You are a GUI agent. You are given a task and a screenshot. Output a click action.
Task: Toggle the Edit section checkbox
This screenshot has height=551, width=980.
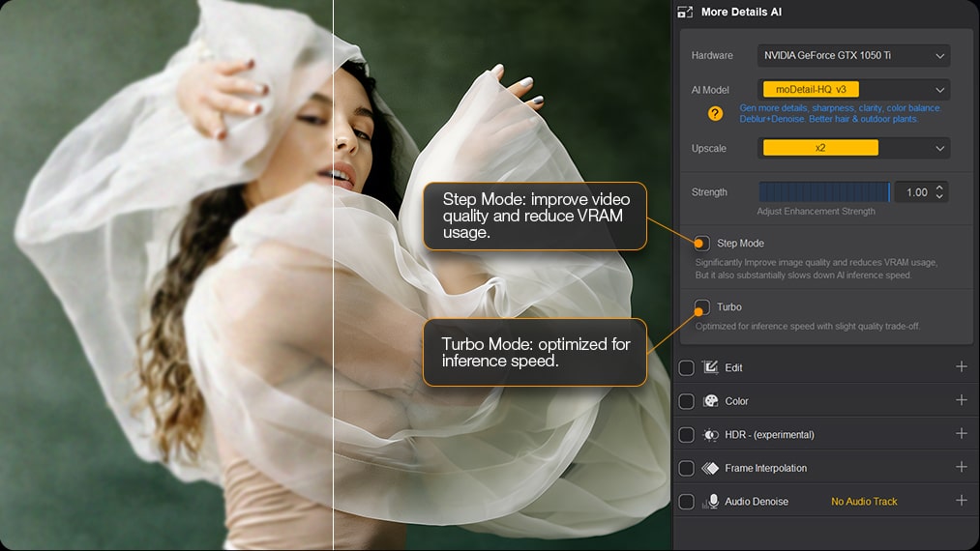(686, 368)
